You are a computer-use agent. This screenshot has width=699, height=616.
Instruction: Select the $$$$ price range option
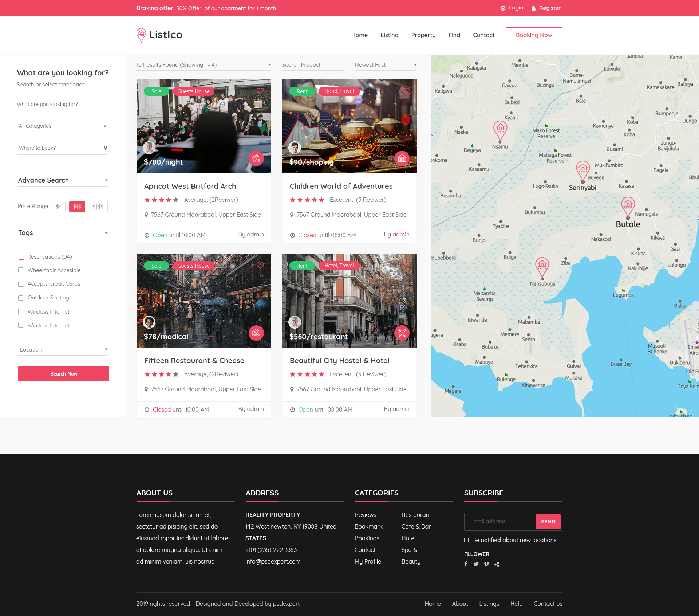pos(98,207)
